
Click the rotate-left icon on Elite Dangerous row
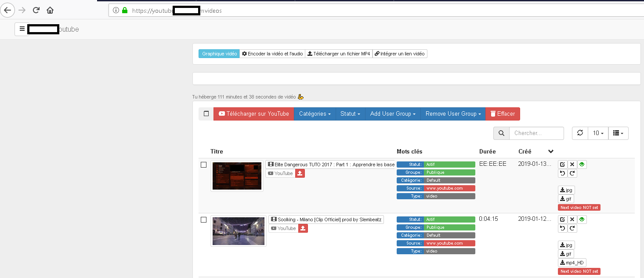tap(562, 173)
